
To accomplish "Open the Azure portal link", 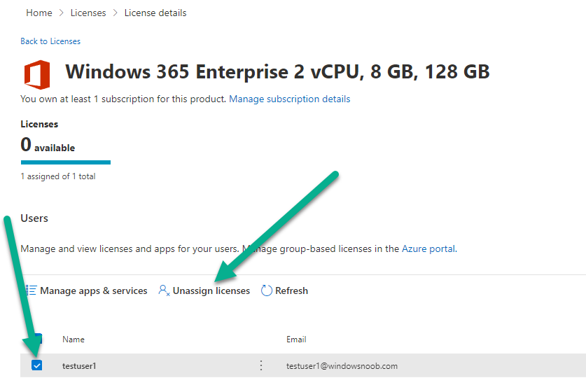I will pyautogui.click(x=428, y=249).
